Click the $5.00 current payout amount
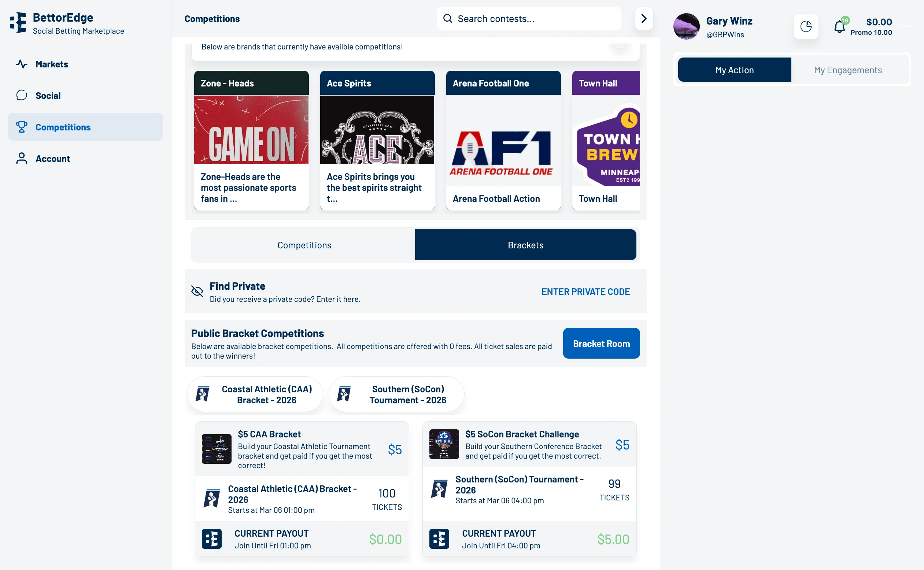Screen dimensions: 924x570 [x=613, y=539]
